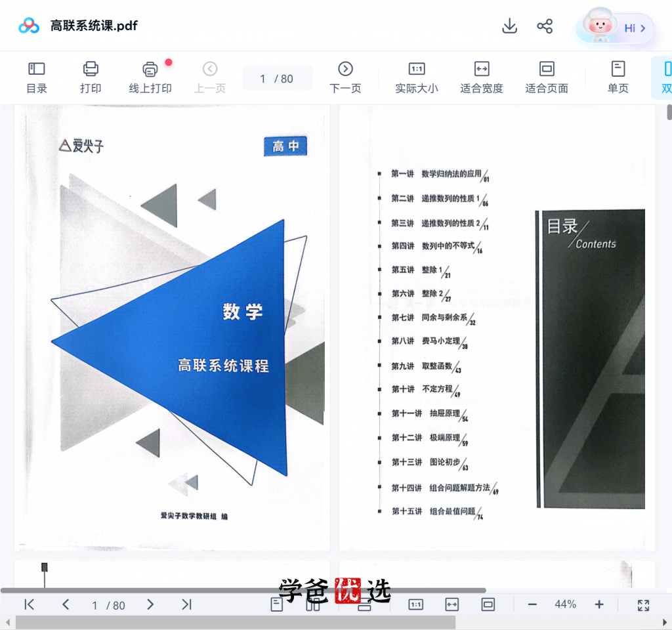The width and height of the screenshot is (672, 630).
Task: Open the Hi assistant button
Action: coord(616,28)
